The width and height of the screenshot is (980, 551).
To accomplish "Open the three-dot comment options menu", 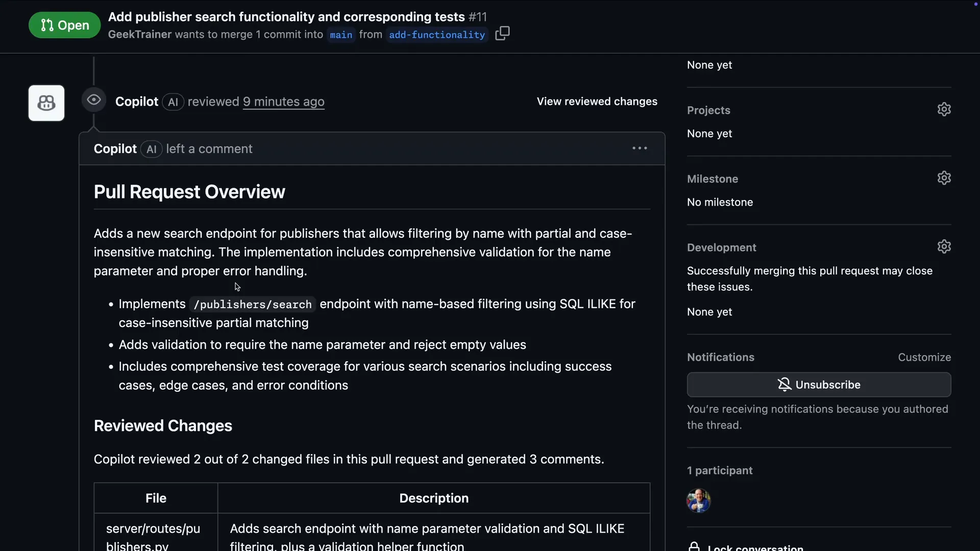I will point(640,148).
